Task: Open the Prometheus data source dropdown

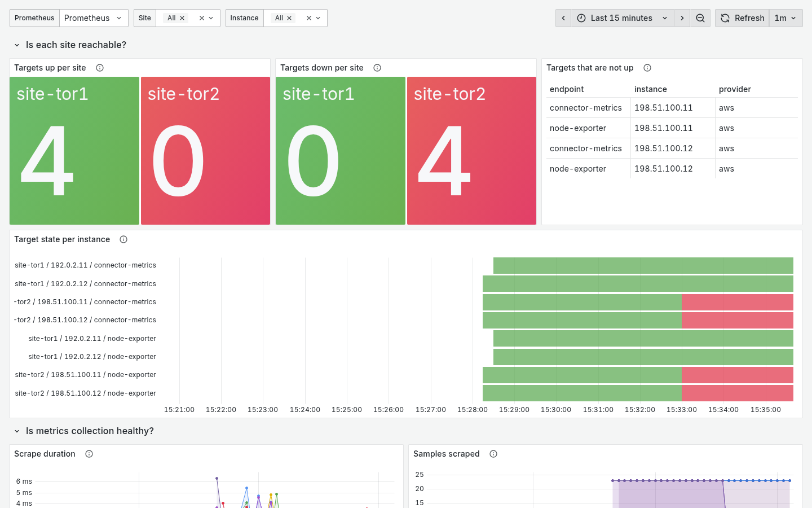Action: click(94, 18)
